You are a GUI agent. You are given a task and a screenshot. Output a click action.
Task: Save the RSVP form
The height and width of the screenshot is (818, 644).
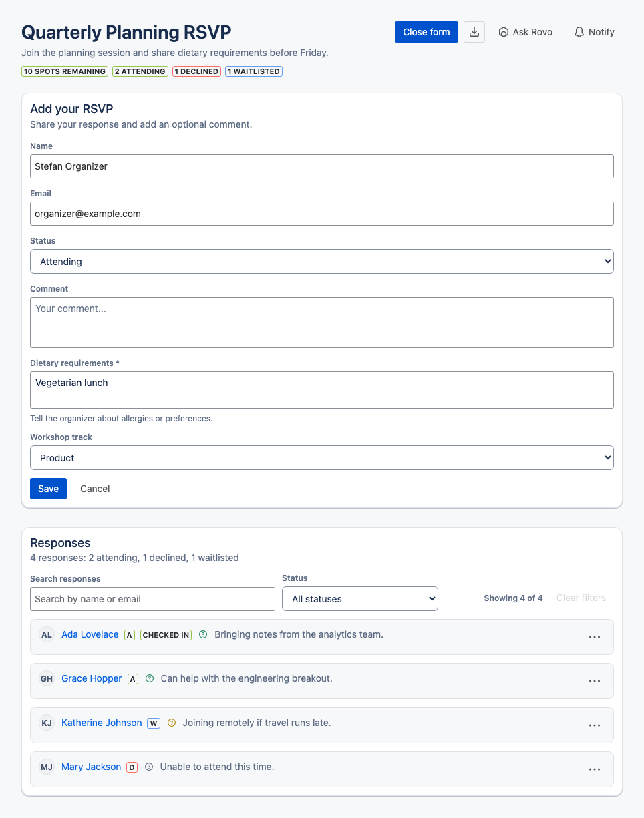click(49, 489)
